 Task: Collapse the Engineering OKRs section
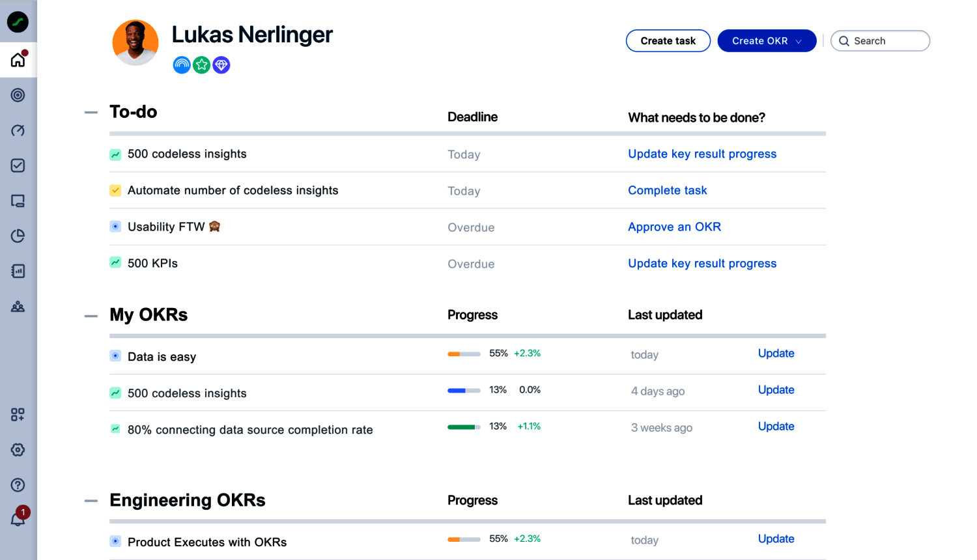point(91,501)
